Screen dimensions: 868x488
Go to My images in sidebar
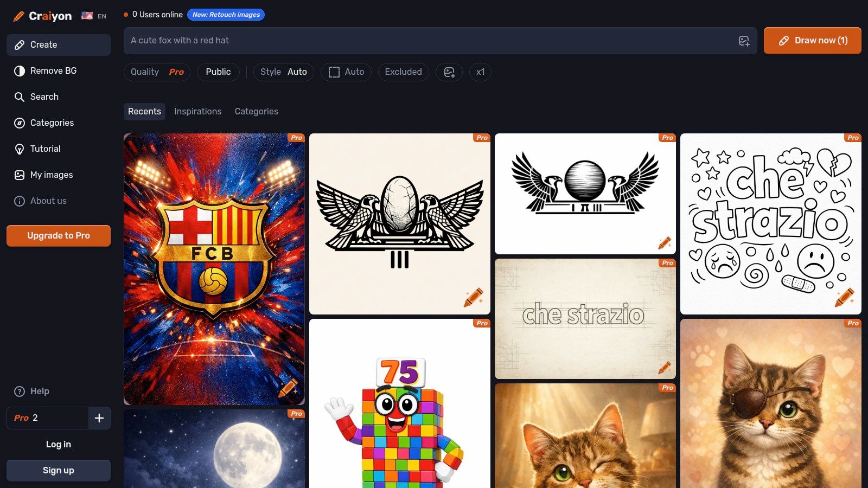[51, 175]
